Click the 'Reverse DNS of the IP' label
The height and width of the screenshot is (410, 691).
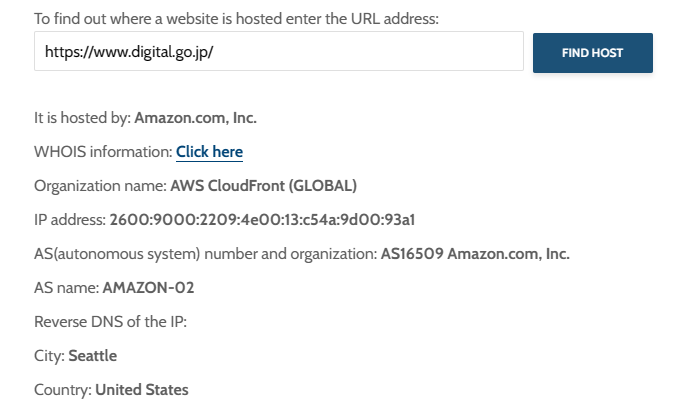[x=110, y=322]
